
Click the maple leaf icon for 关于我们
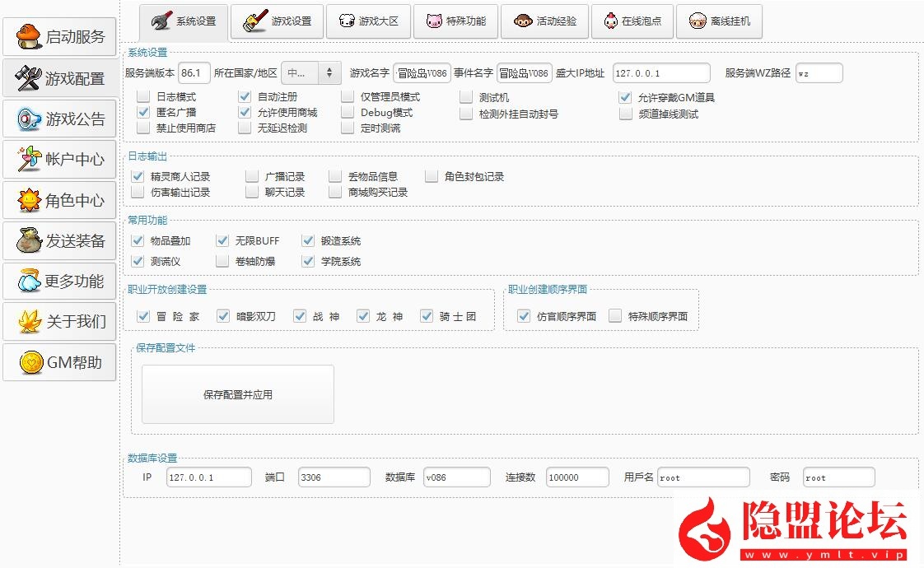(x=29, y=321)
